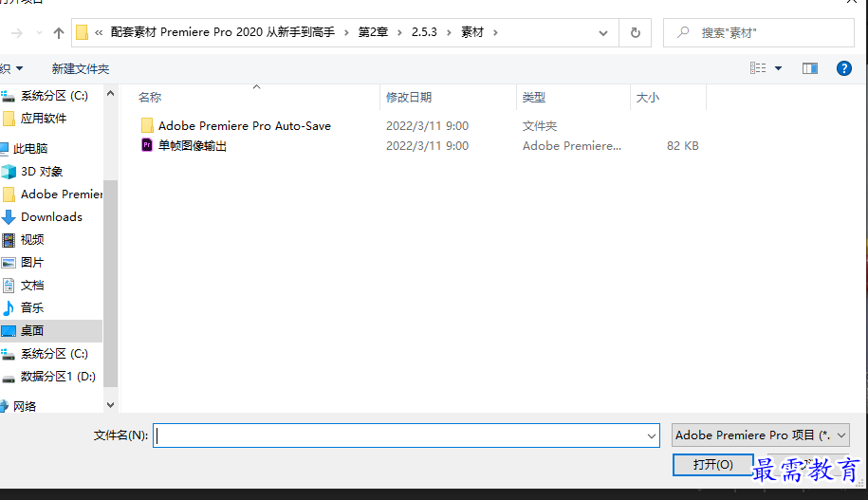Select 系统分区 (C:) at top of sidebar

tap(54, 96)
